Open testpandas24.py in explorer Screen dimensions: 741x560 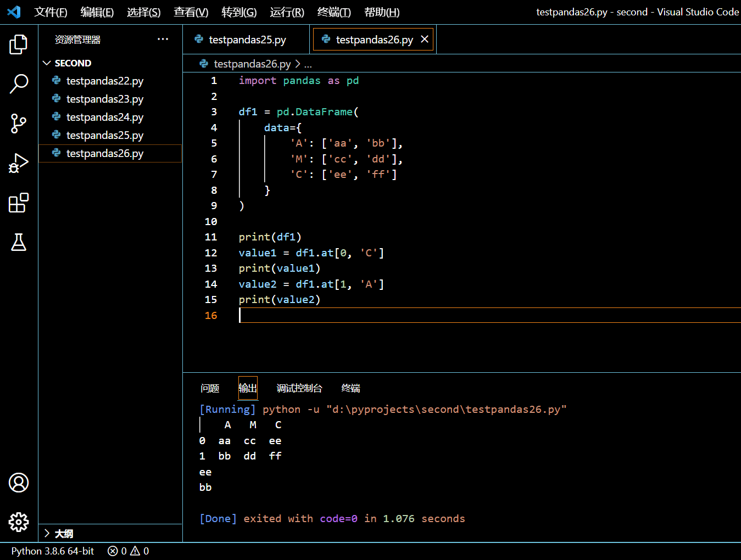point(110,117)
